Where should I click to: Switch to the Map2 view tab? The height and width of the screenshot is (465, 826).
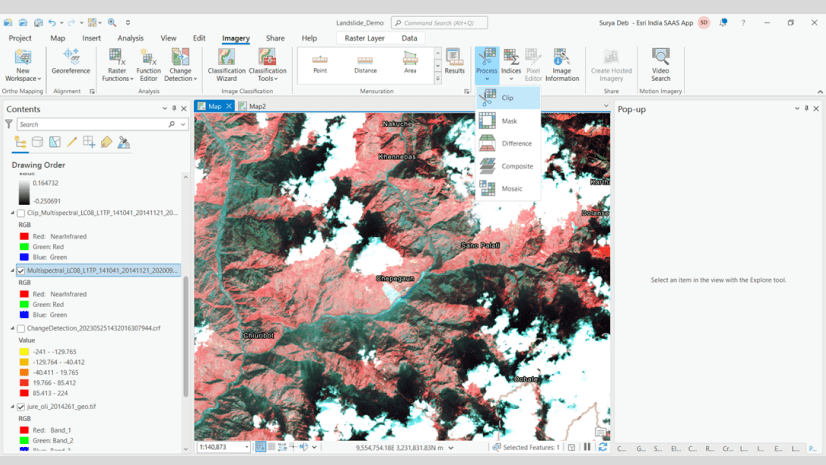(x=257, y=106)
